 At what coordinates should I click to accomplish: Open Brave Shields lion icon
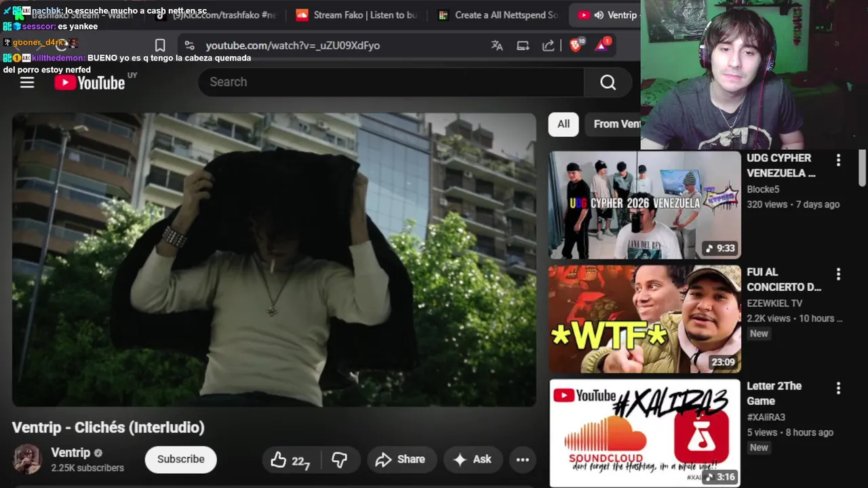point(576,45)
